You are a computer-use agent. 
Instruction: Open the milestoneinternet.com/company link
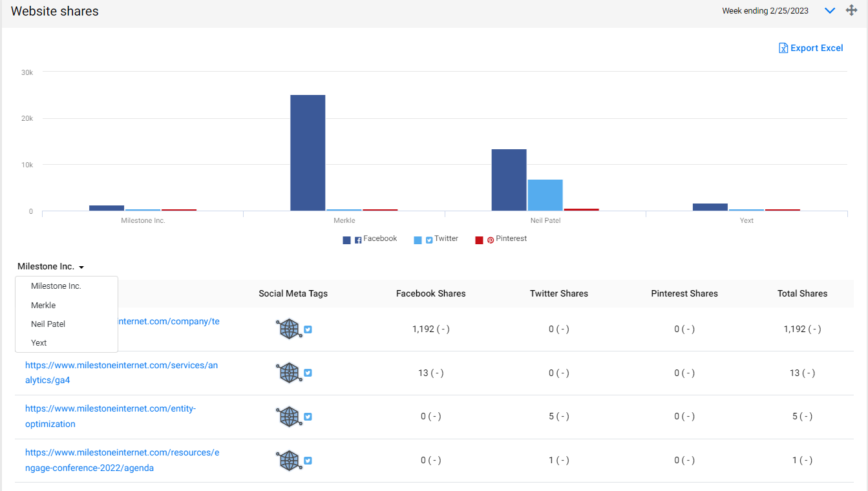click(x=169, y=321)
